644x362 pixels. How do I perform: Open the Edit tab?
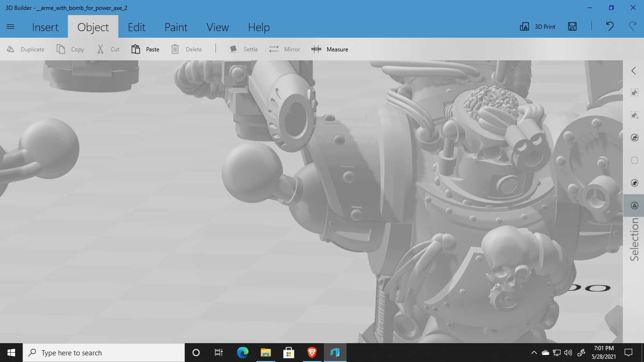pyautogui.click(x=137, y=27)
